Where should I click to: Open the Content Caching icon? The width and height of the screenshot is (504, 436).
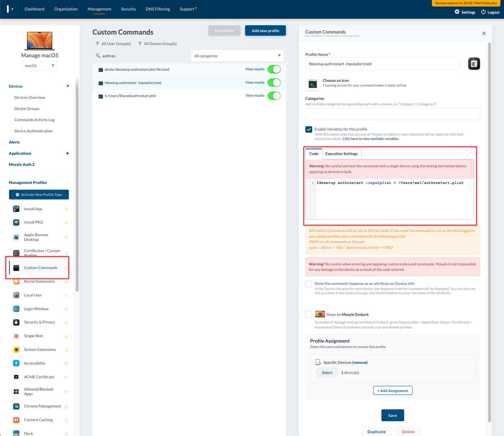coord(16,420)
